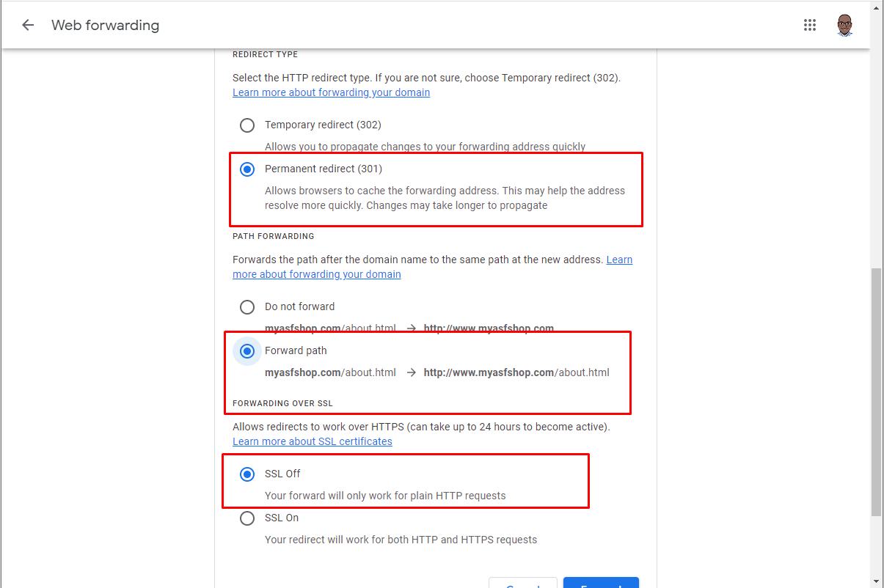Click the PATH FORWARDING section heading

(x=273, y=236)
